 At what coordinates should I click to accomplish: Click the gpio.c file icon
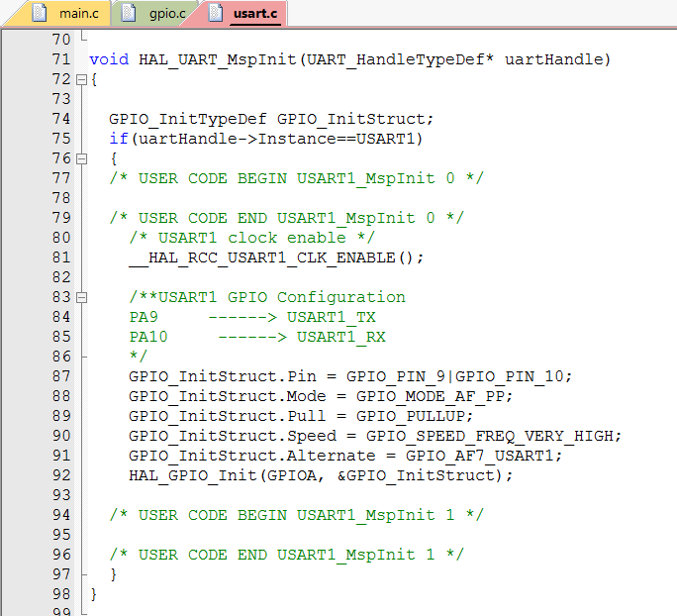(129, 13)
